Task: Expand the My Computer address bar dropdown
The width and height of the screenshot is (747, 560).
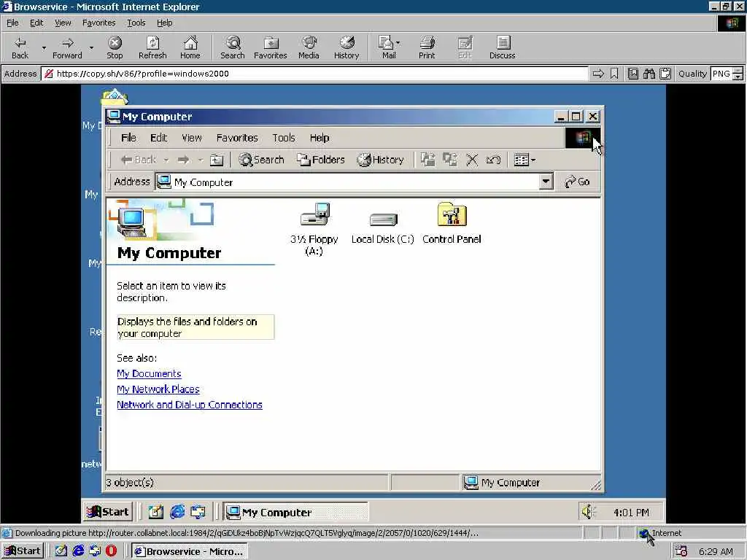Action: coord(546,182)
